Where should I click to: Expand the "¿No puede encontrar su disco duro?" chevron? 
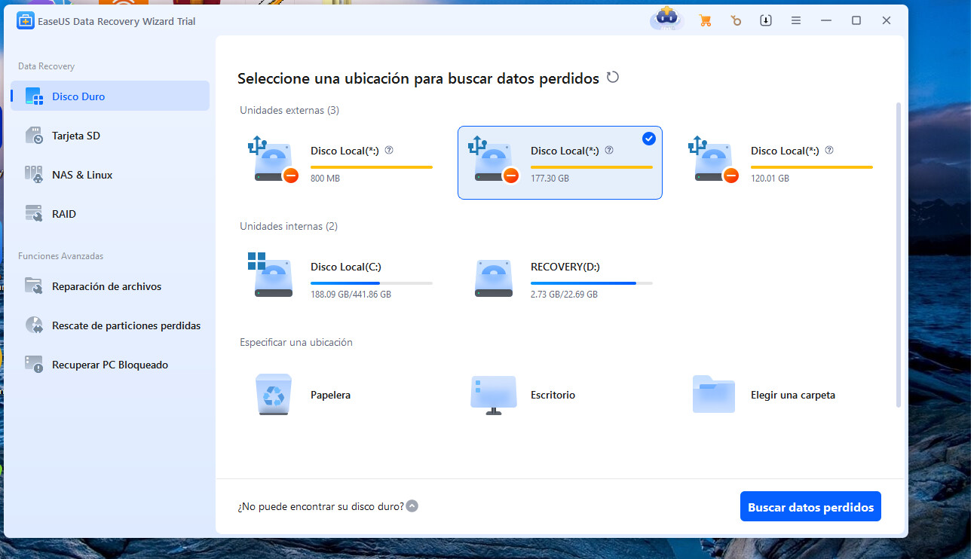(x=412, y=506)
